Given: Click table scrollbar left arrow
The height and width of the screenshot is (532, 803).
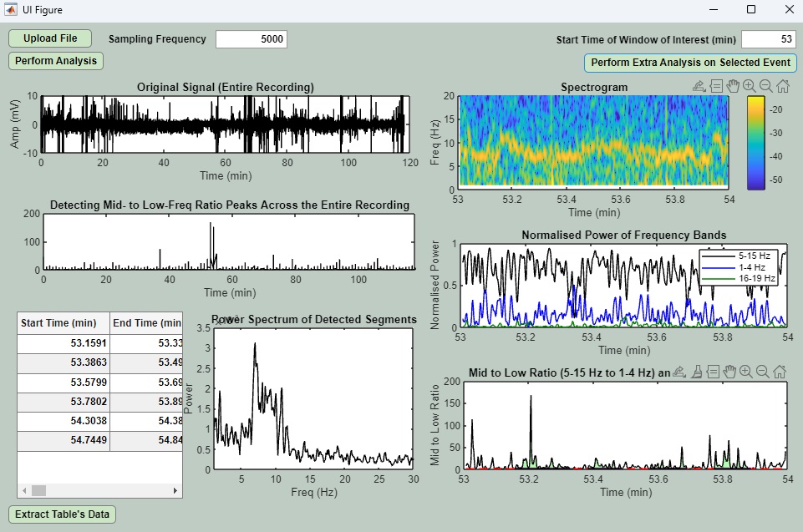Looking at the screenshot, I should [x=24, y=490].
